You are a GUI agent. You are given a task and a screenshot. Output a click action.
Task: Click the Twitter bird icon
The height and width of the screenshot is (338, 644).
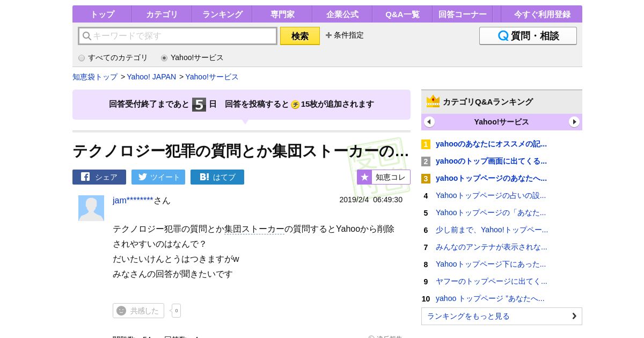tap(143, 177)
